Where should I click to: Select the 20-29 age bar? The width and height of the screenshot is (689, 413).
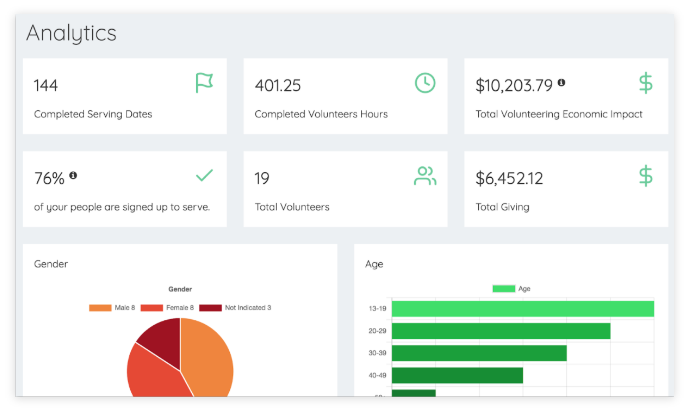[x=501, y=331]
